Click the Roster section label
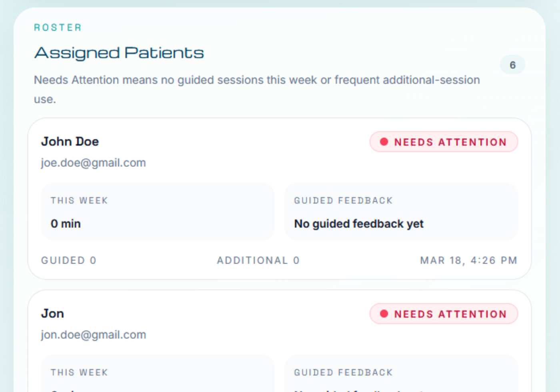Screen dimensions: 560x392 pyautogui.click(x=58, y=28)
